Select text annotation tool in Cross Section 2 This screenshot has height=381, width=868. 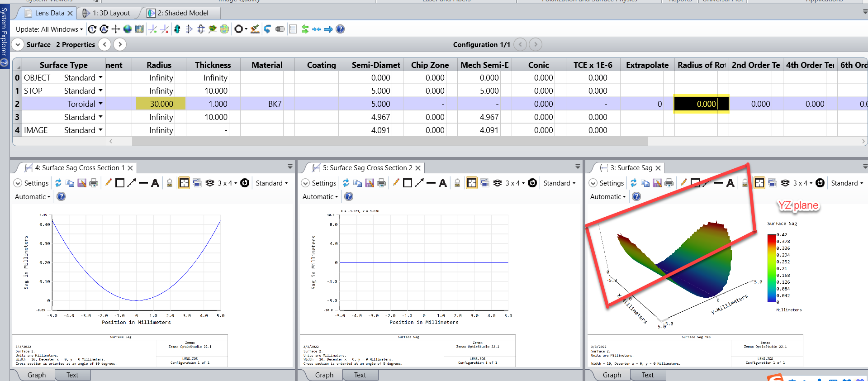coord(443,183)
